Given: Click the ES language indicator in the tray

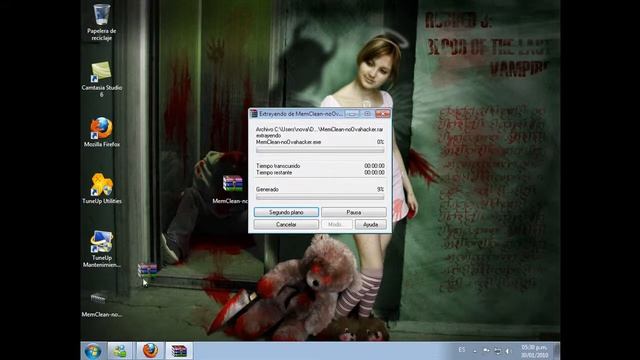Looking at the screenshot, I should pos(461,350).
